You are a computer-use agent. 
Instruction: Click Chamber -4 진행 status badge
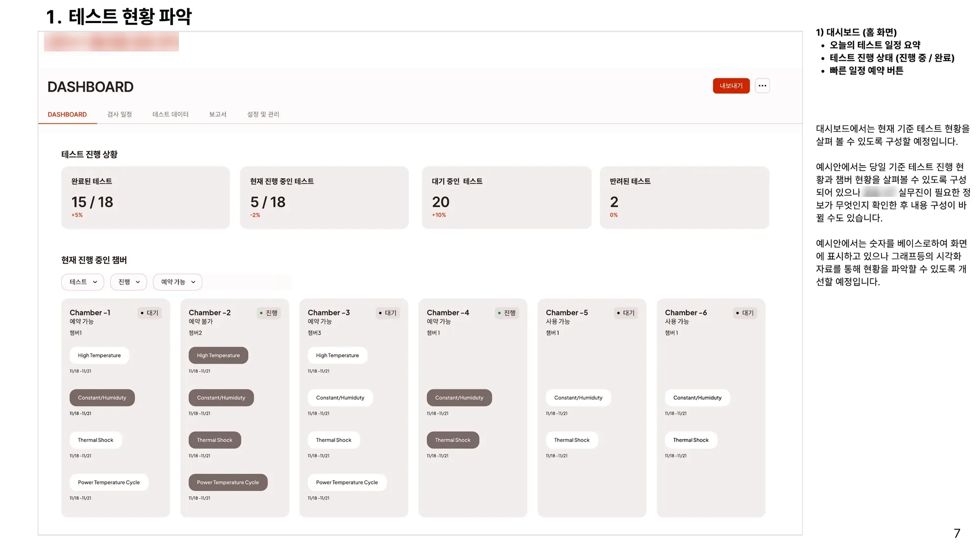pyautogui.click(x=507, y=313)
